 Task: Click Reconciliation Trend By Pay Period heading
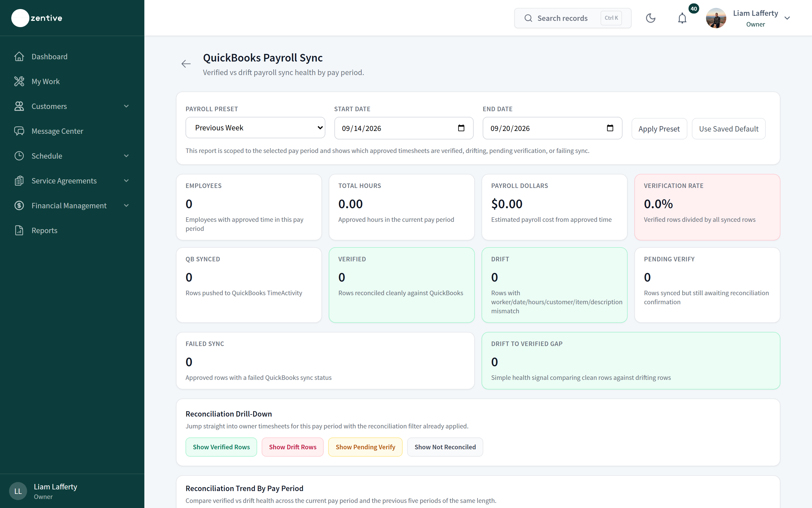(x=244, y=489)
